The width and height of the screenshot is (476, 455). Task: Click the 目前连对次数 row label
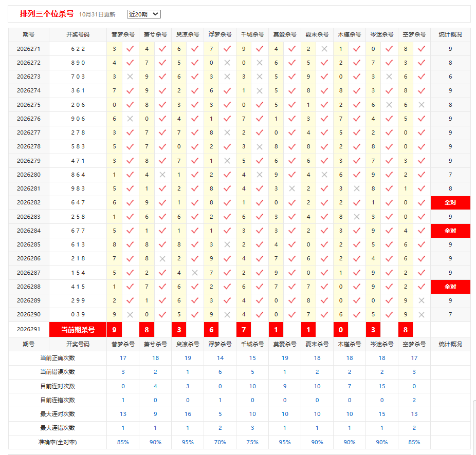tap(58, 386)
